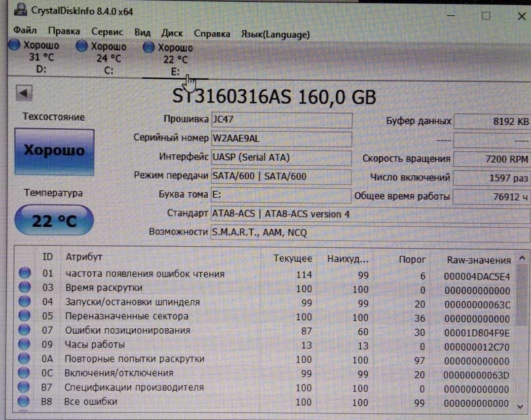Click status icon of attribute B8 row
Screen dimensions: 531x420
point(23,401)
